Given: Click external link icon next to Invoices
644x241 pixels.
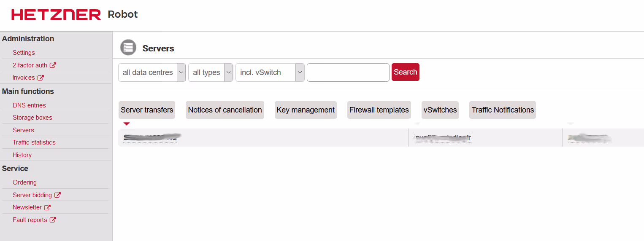Looking at the screenshot, I should click(x=41, y=78).
